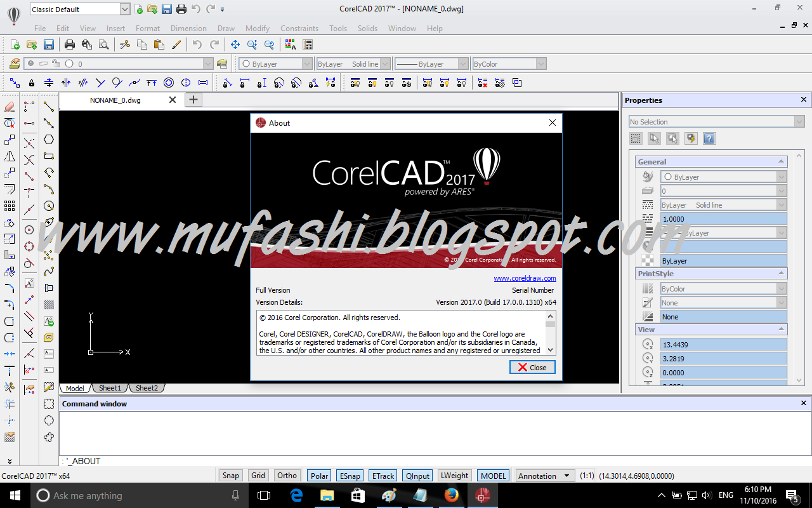
Task: Select the Pattern array grid icon
Action: (x=10, y=206)
